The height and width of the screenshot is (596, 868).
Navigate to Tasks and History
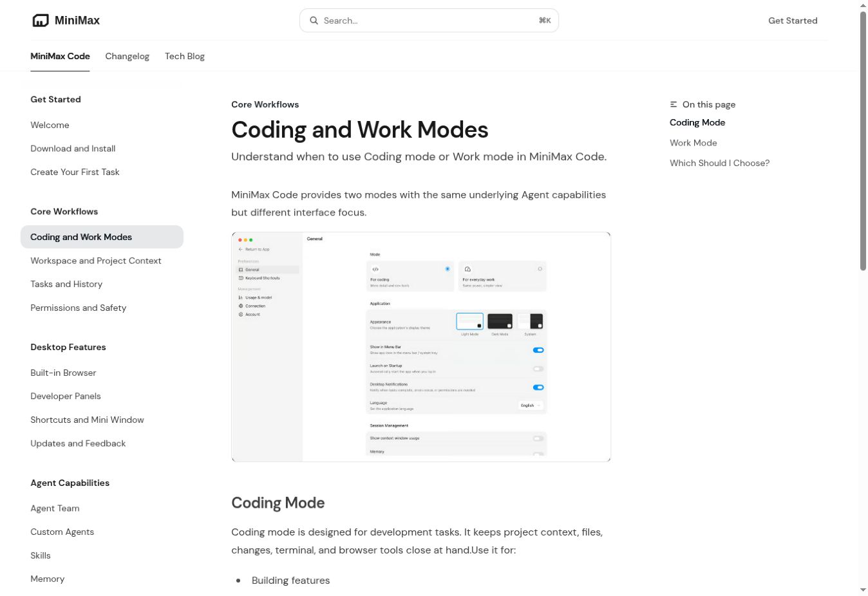(x=66, y=284)
